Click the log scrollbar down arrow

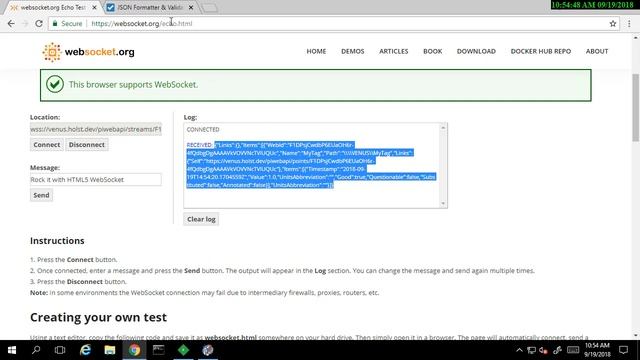(443, 203)
